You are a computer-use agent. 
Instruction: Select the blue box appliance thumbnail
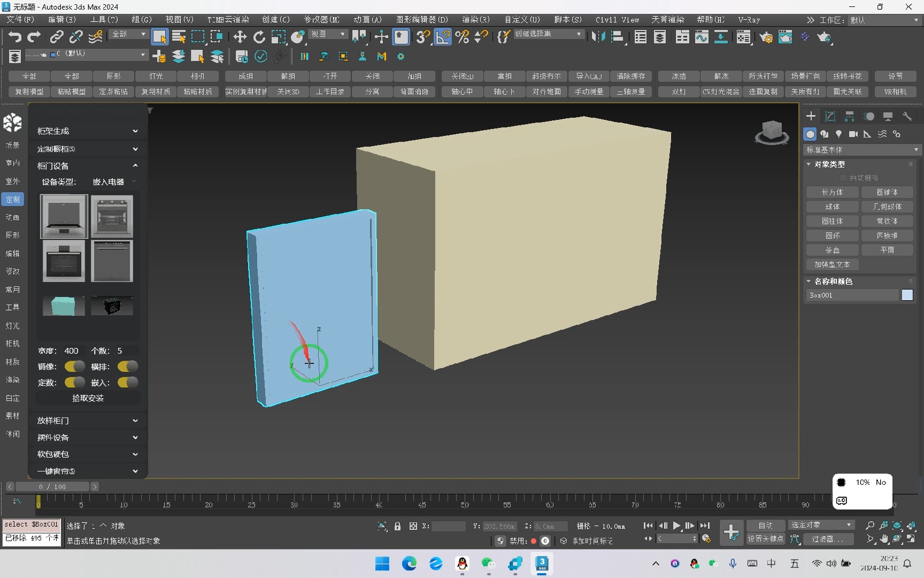tap(64, 306)
